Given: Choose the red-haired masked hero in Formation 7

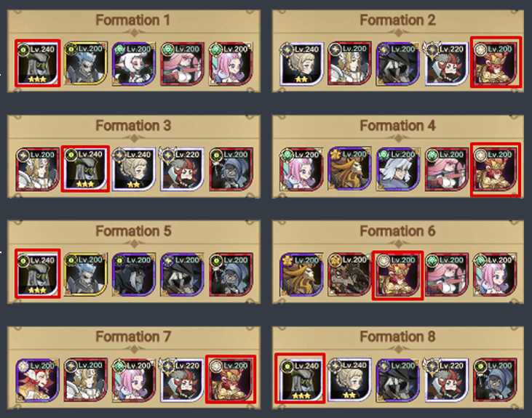Looking at the screenshot, I should (38, 379).
